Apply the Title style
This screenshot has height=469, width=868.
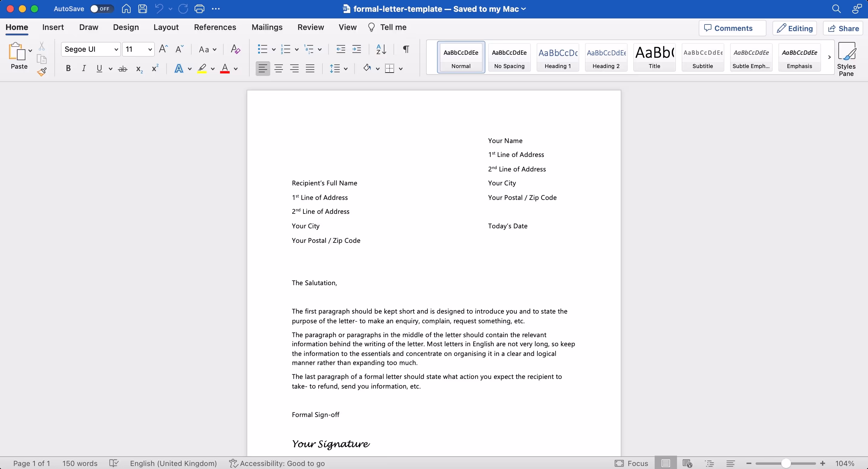tap(654, 57)
